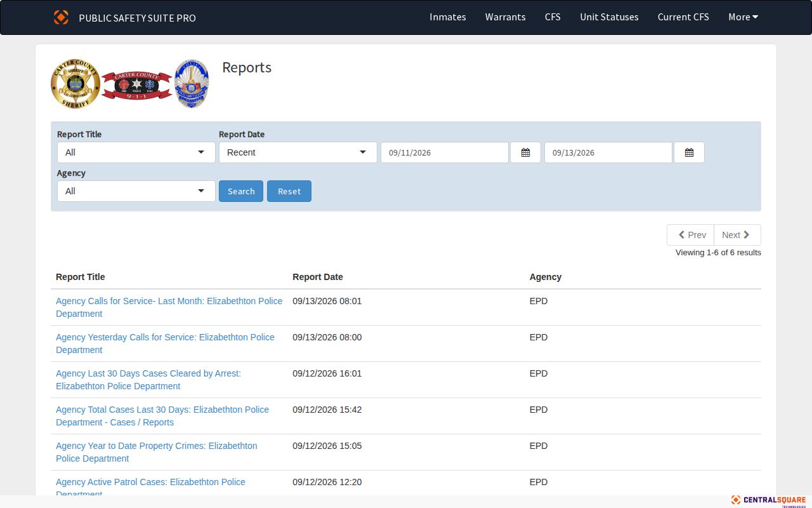Click the orange Public Safety Suite logo icon

coord(61,17)
